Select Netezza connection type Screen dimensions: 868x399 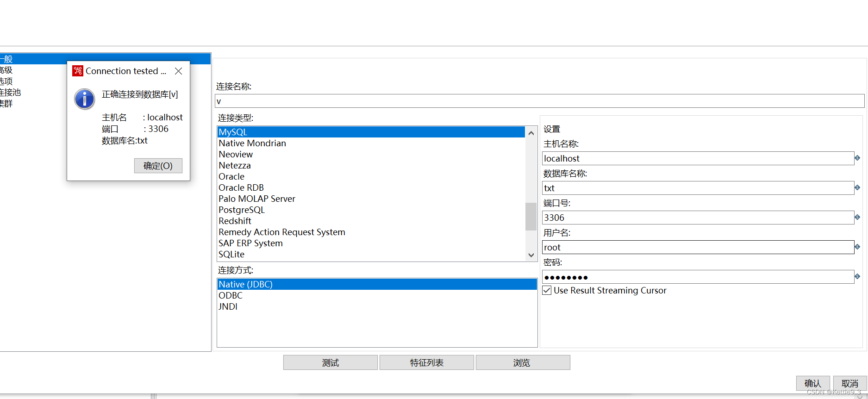click(371, 165)
